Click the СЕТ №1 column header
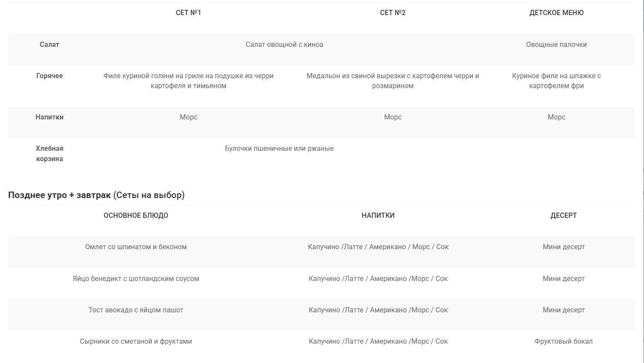The height and width of the screenshot is (363, 644). pyautogui.click(x=188, y=13)
